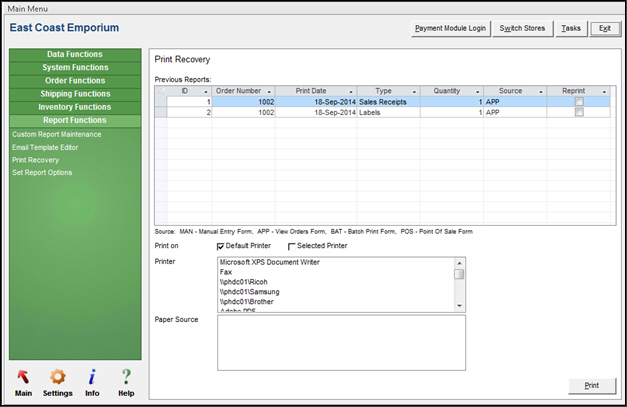The image size is (627, 407).
Task: Enable the Selected Printer checkbox
Action: click(x=292, y=246)
